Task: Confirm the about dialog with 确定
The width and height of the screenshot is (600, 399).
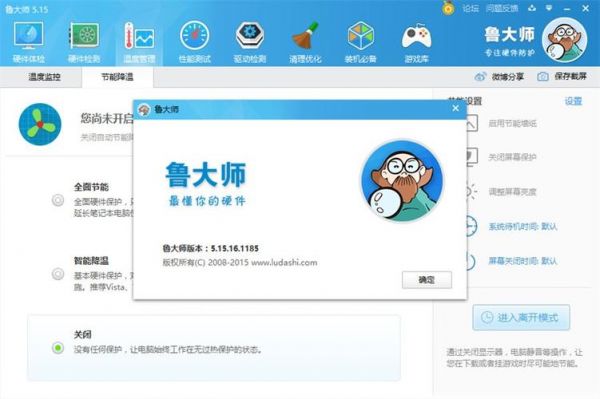Action: click(x=427, y=280)
